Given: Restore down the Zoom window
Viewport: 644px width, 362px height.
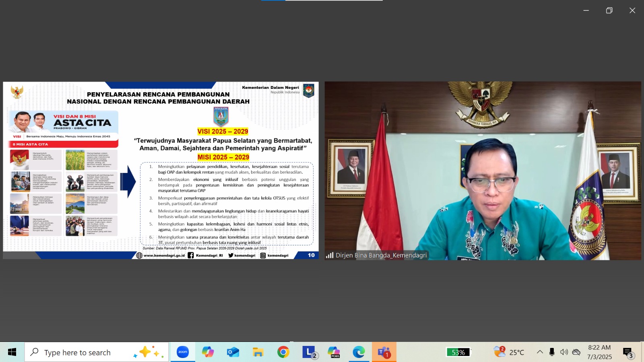Looking at the screenshot, I should click(x=609, y=10).
